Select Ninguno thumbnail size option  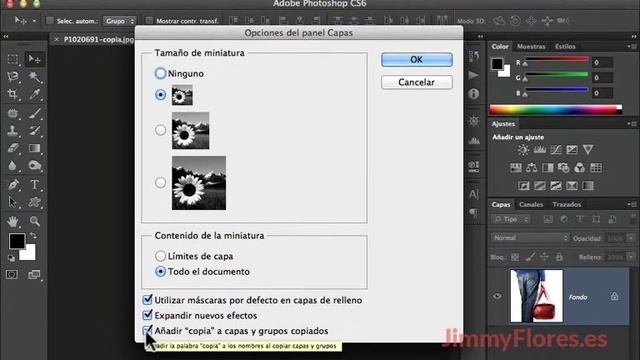pos(160,73)
